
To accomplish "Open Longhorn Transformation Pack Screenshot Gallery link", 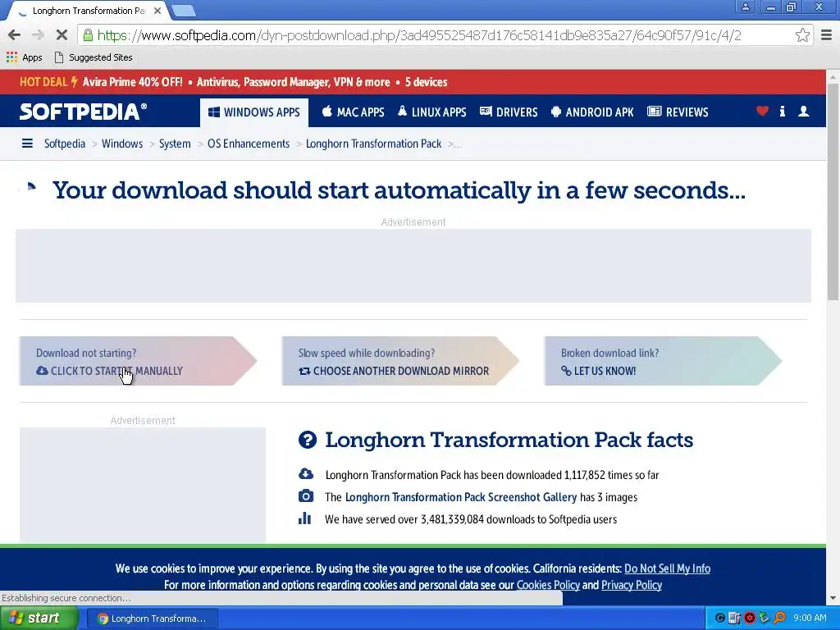I will [461, 497].
